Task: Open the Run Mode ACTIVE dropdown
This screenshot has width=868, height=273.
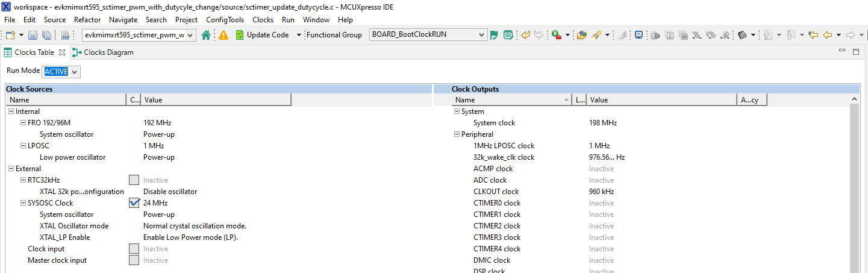Action: click(x=61, y=72)
